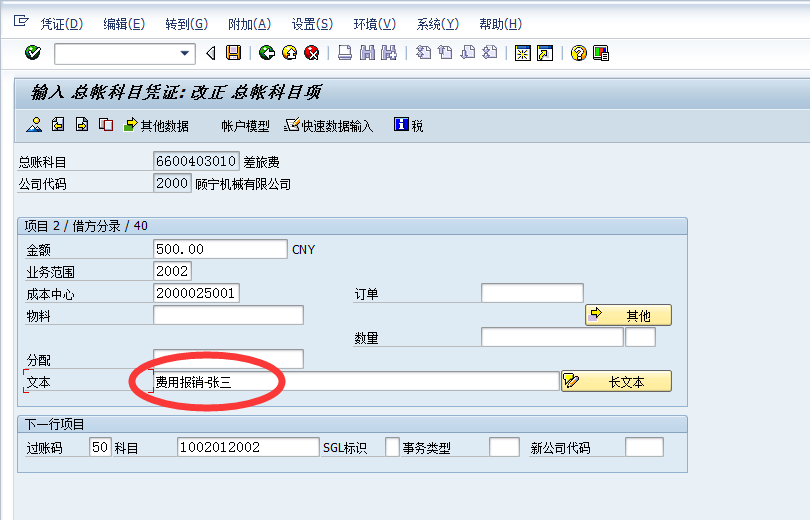
Task: Click the 其他数据 button
Action: [156, 125]
